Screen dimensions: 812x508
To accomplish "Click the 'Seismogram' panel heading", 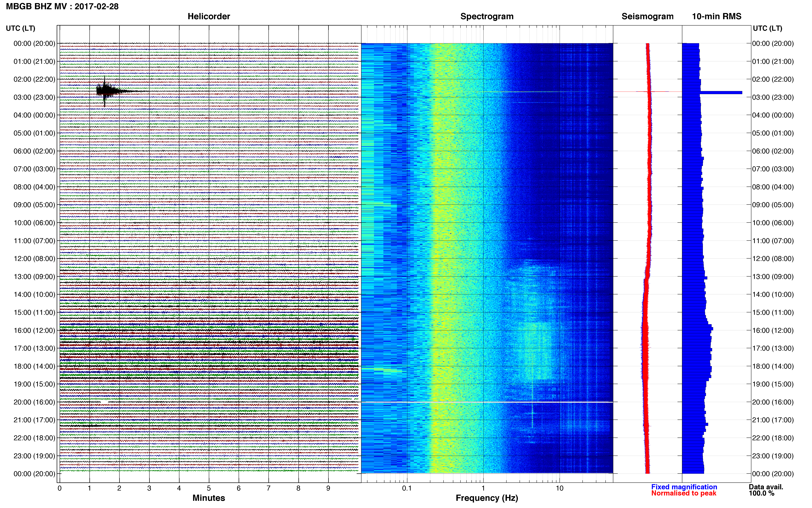I will click(x=648, y=16).
